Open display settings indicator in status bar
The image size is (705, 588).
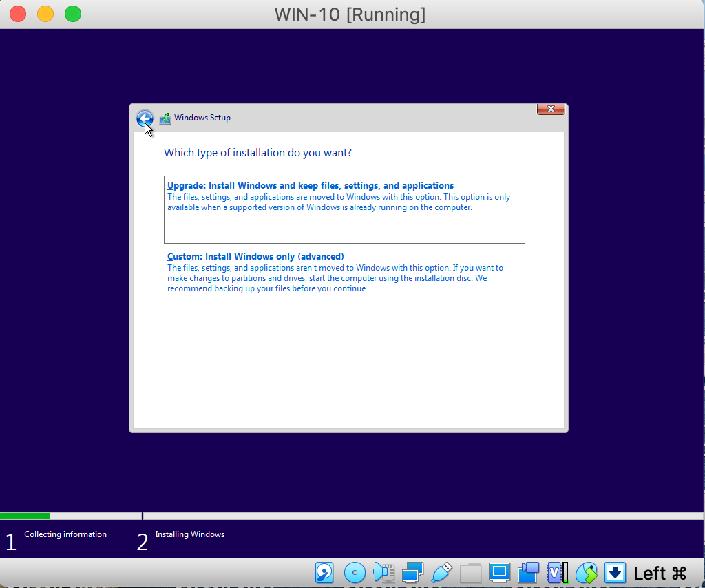[x=500, y=573]
